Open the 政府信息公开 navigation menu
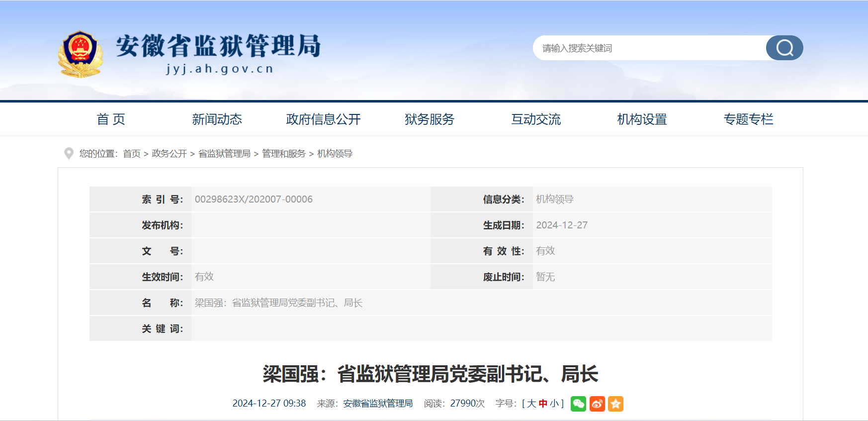The height and width of the screenshot is (421, 868). pyautogui.click(x=324, y=119)
